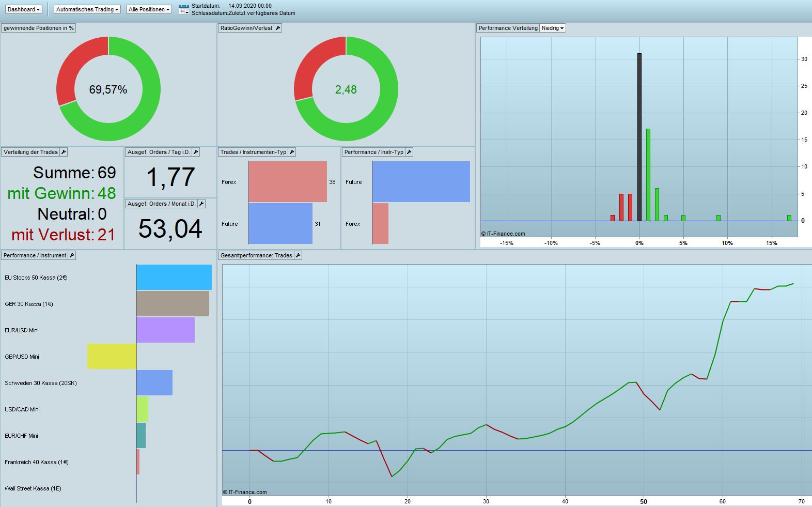Open the Dashboard dropdown menu
812x507 pixels.
coord(24,9)
